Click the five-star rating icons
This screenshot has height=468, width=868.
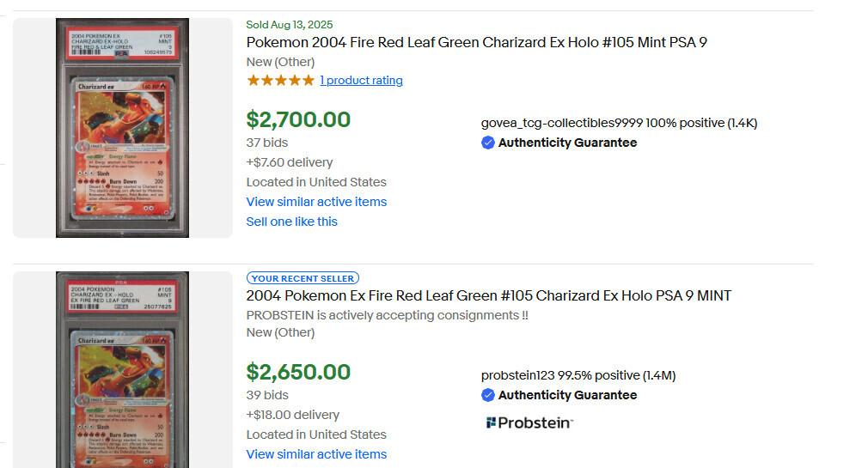(281, 80)
